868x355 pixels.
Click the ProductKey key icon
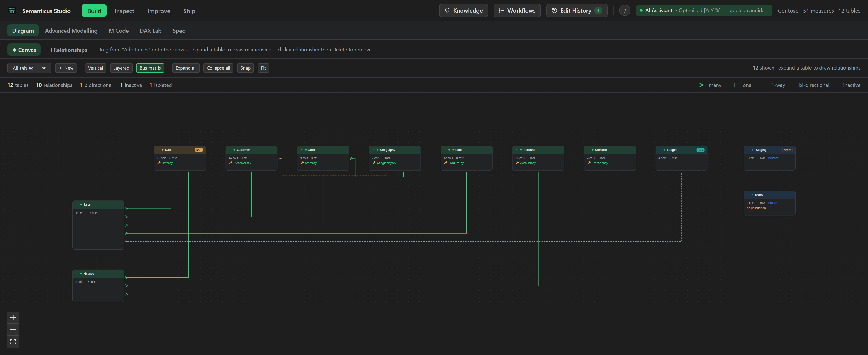pyautogui.click(x=445, y=163)
